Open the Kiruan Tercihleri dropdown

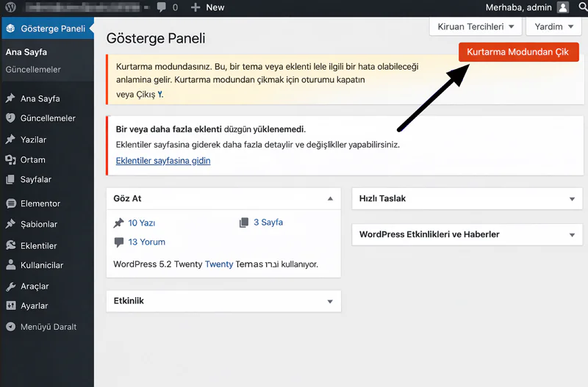tap(476, 26)
